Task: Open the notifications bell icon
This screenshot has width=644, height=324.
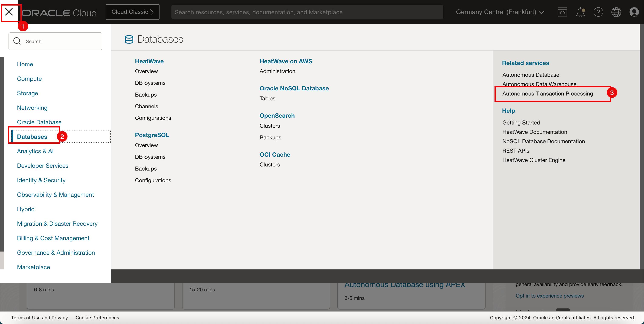Action: pyautogui.click(x=580, y=12)
